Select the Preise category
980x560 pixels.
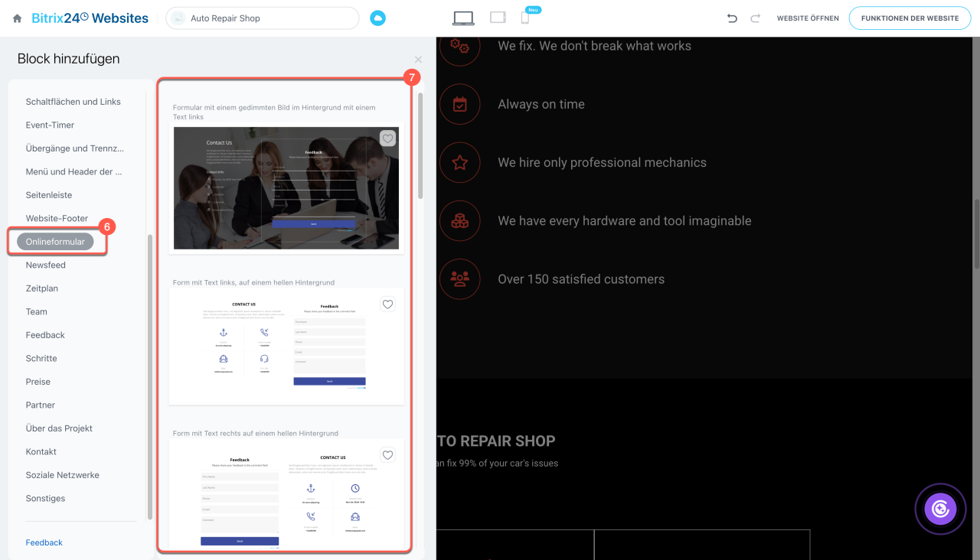point(38,382)
